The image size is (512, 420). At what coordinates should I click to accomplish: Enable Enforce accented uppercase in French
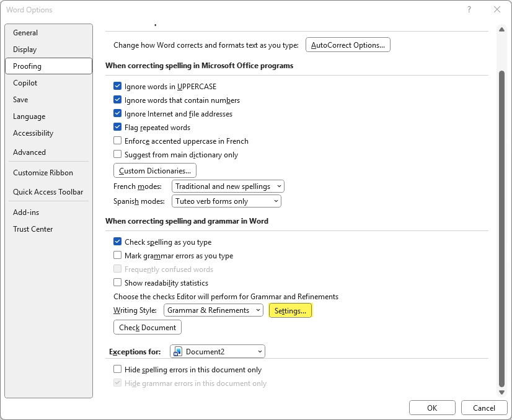click(x=117, y=141)
